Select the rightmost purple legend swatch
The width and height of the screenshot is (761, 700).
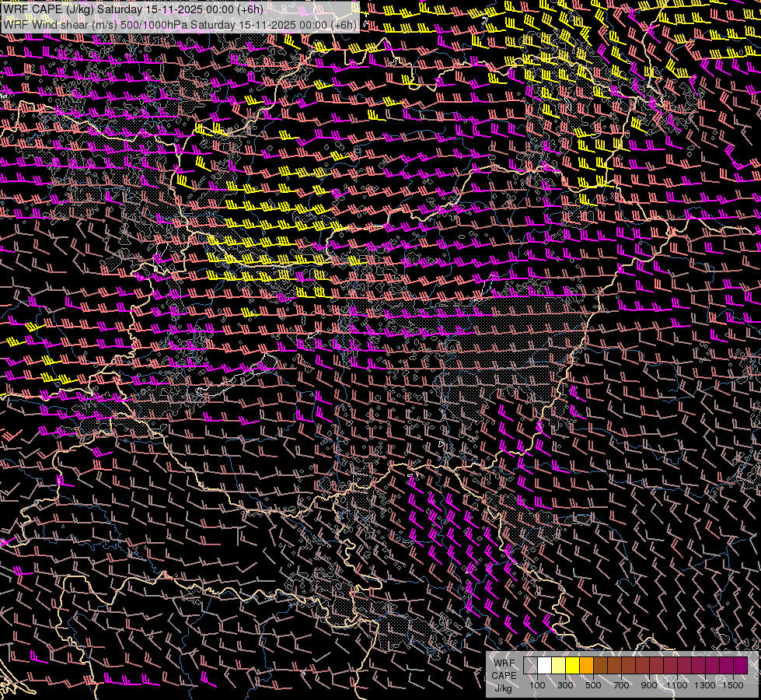pyautogui.click(x=740, y=666)
